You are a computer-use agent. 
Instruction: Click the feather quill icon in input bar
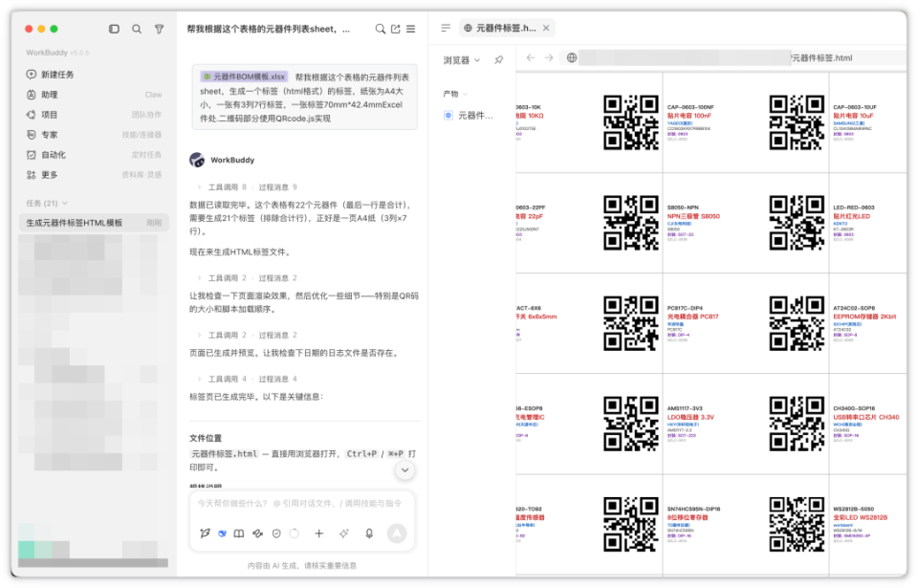point(205,533)
